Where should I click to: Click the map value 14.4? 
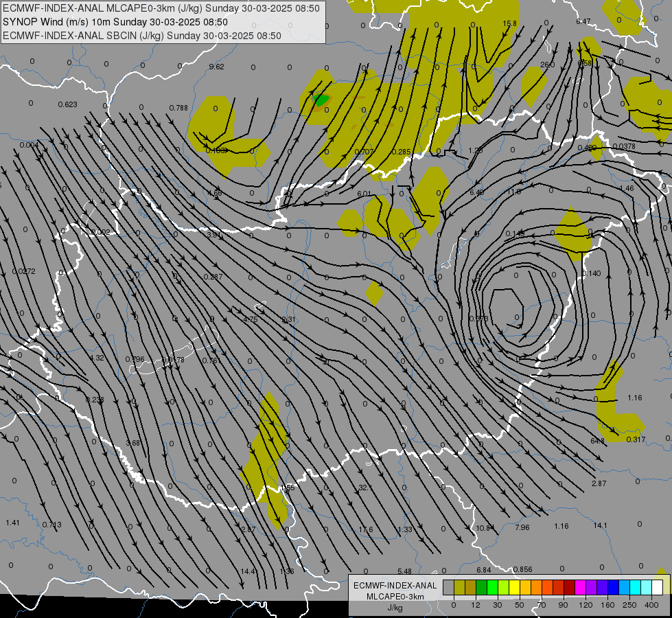coord(248,571)
